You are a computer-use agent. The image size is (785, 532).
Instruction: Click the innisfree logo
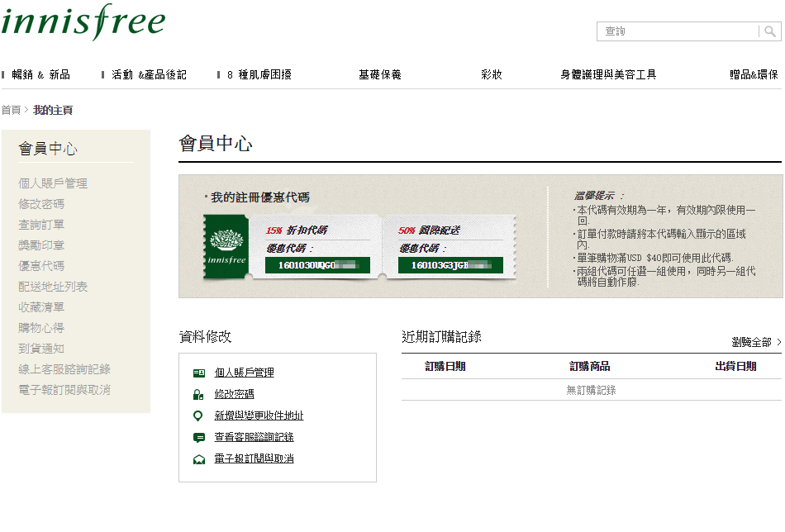click(83, 21)
